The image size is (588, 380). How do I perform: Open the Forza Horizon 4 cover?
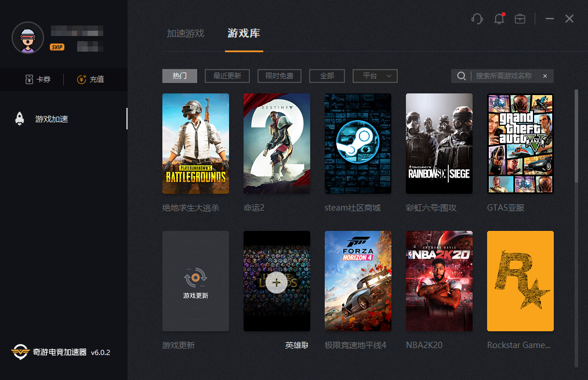pyautogui.click(x=358, y=281)
